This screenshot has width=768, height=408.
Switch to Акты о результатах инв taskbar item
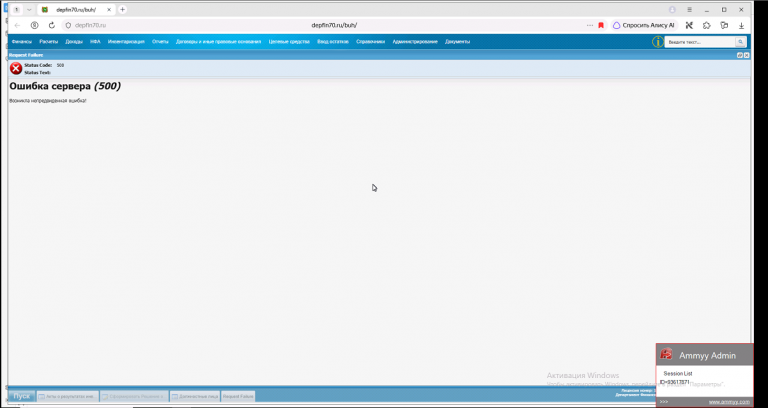pyautogui.click(x=68, y=396)
